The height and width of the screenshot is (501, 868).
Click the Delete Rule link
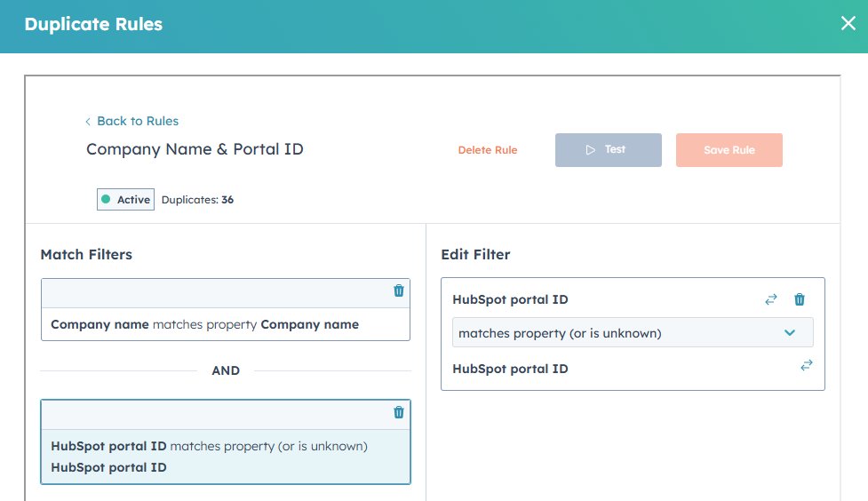487,150
